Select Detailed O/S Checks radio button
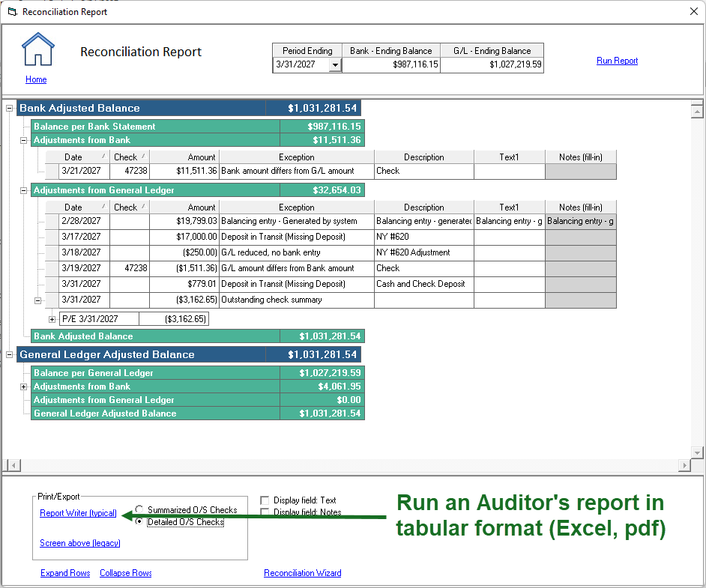706x588 pixels. click(139, 522)
